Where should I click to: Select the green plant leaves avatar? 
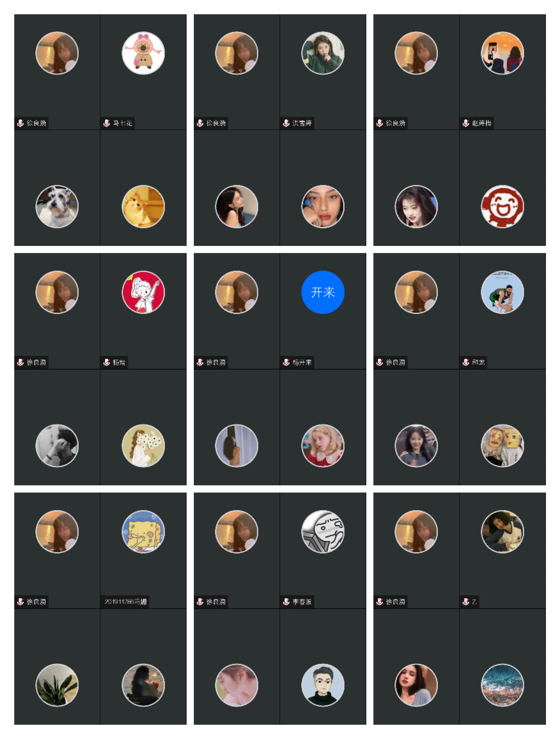coord(57,685)
